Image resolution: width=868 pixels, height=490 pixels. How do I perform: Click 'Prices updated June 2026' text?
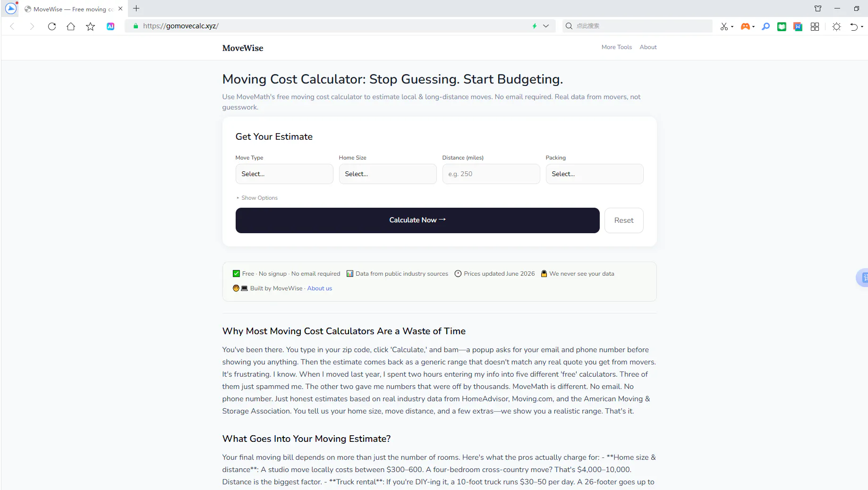pos(499,274)
